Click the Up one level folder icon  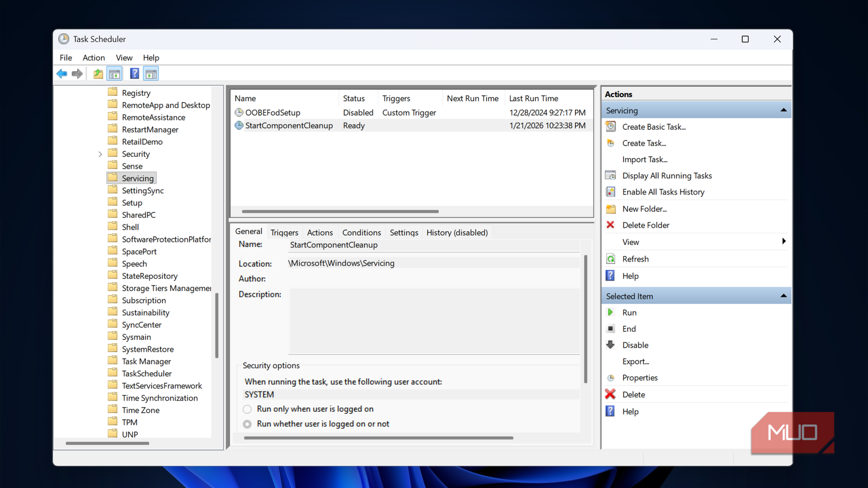[98, 74]
